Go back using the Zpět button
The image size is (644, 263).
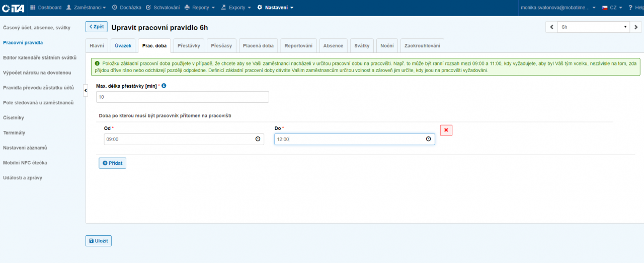[96, 27]
